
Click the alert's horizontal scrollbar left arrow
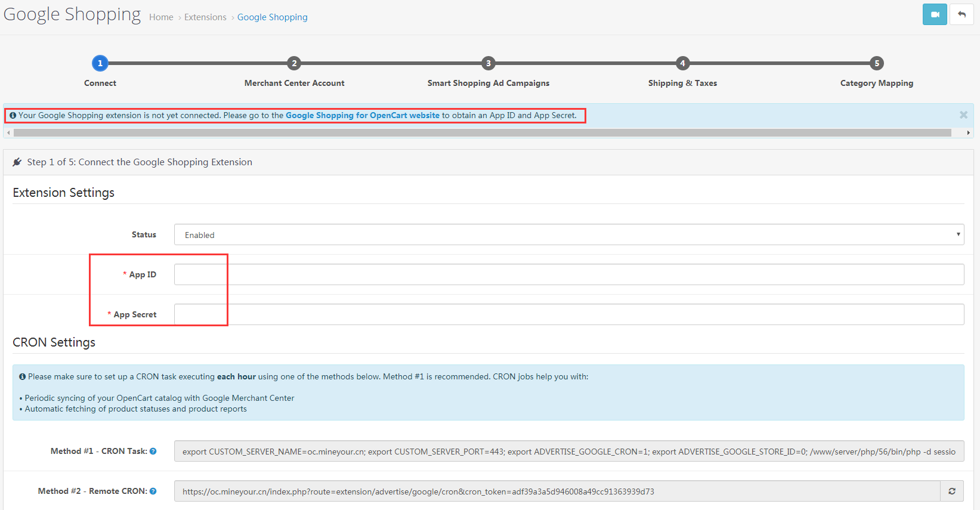click(x=8, y=132)
